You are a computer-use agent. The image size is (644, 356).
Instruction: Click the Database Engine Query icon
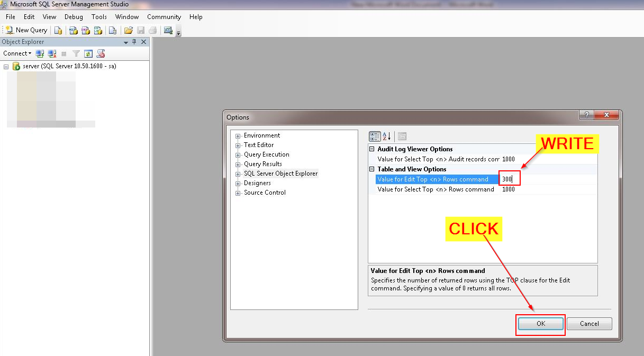58,30
